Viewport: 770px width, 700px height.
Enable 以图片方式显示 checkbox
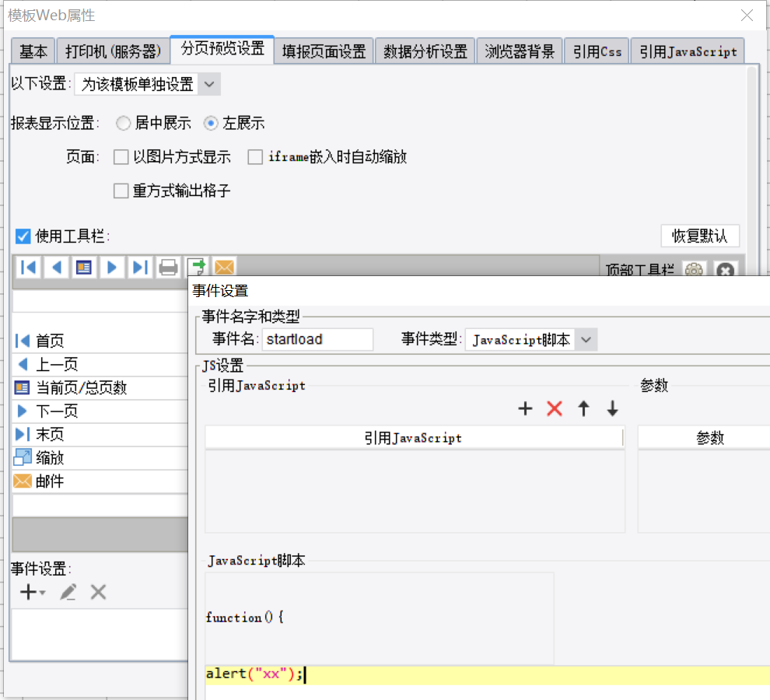121,157
